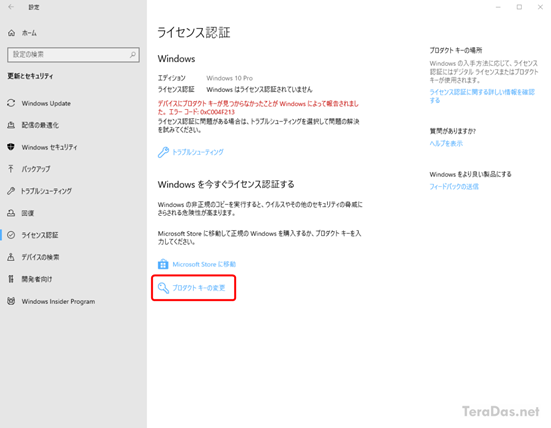Open the ライセンス認証に関する詳しい情報 link
Viewport: 551px width, 428px height.
tap(482, 96)
